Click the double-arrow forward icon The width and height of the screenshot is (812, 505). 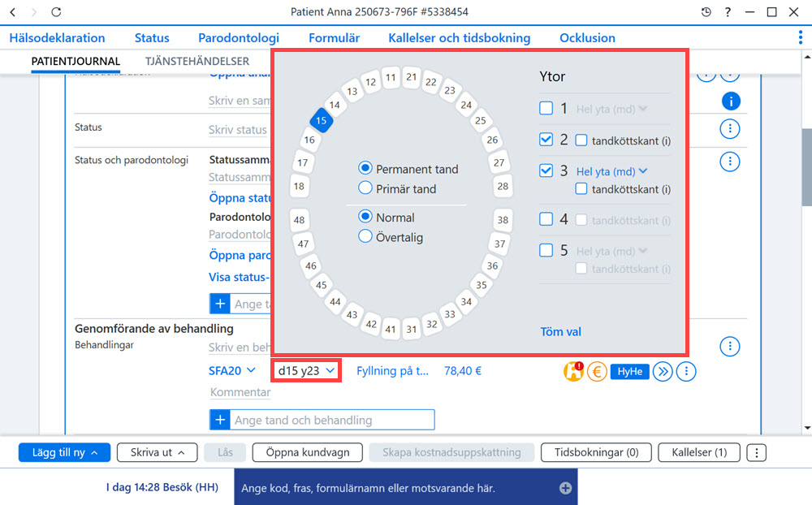[663, 371]
